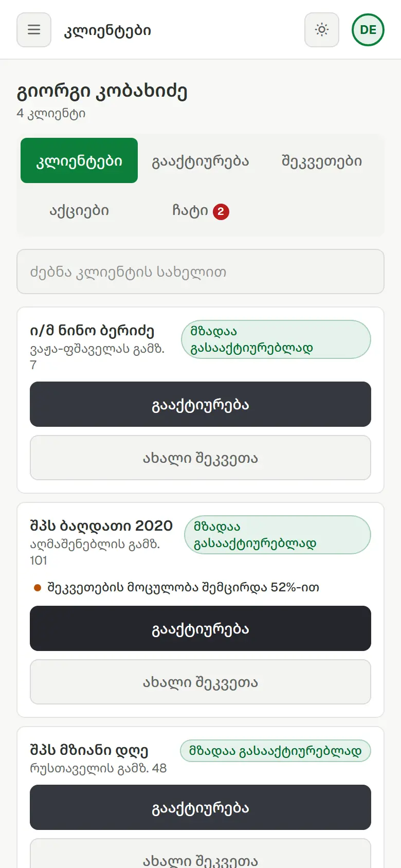Toggle the light/dark theme sun icon
Image resolution: width=401 pixels, height=868 pixels.
pos(322,30)
